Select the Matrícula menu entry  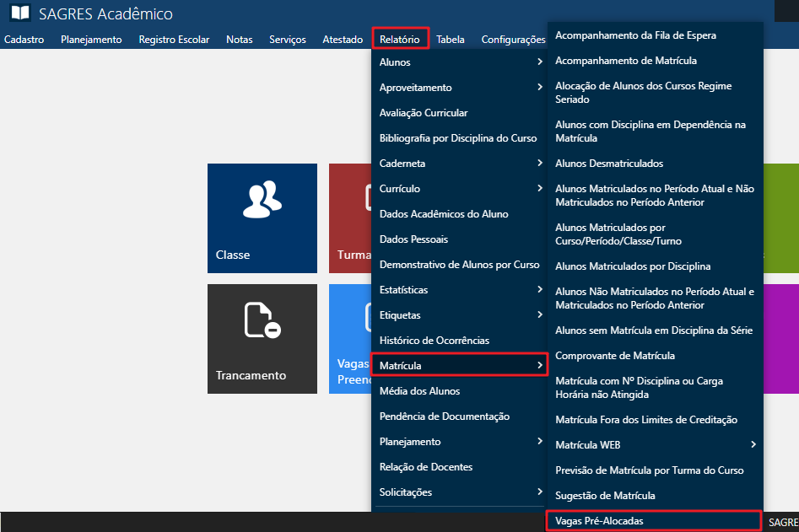pos(459,365)
